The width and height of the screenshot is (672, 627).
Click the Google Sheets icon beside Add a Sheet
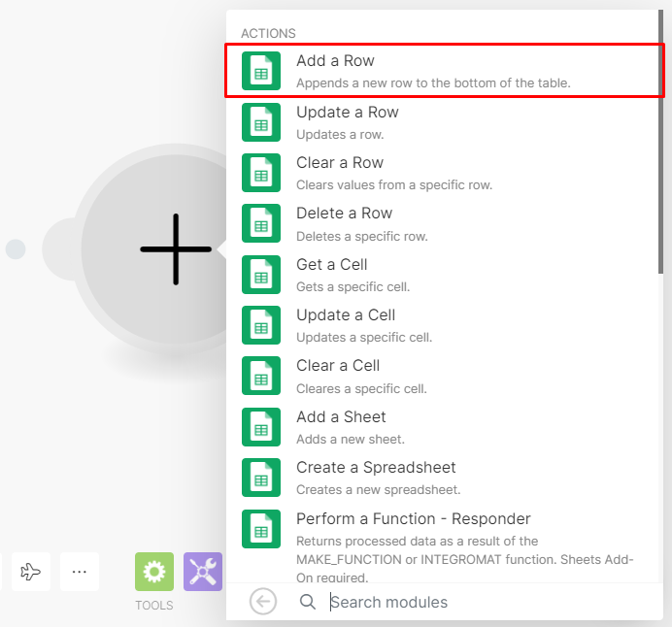[x=261, y=426]
